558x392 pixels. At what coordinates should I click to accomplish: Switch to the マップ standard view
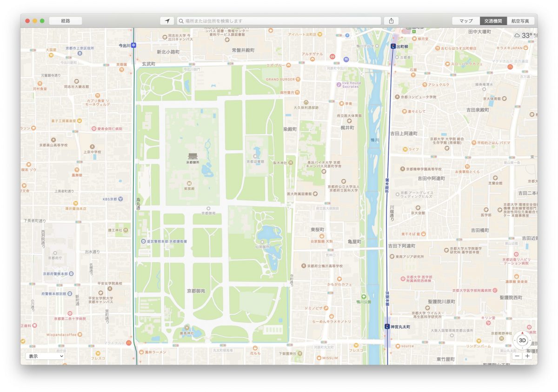coord(466,21)
